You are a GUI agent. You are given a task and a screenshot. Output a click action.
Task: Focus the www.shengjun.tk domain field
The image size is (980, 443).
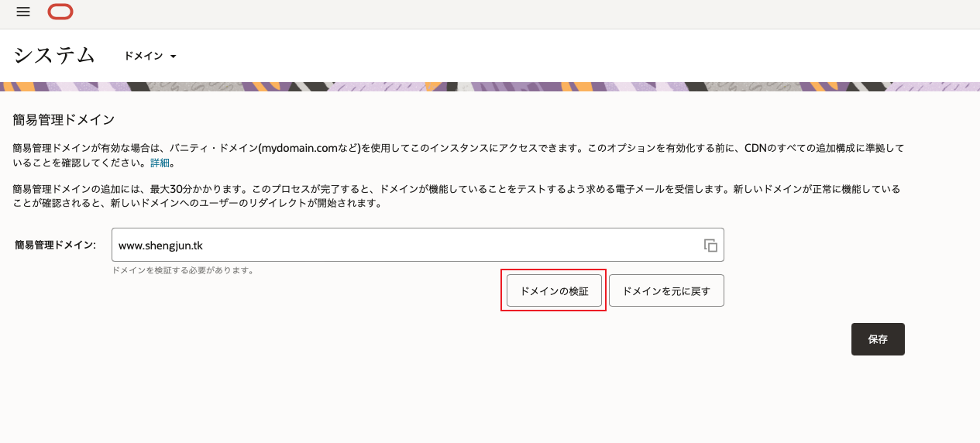pyautogui.click(x=418, y=245)
